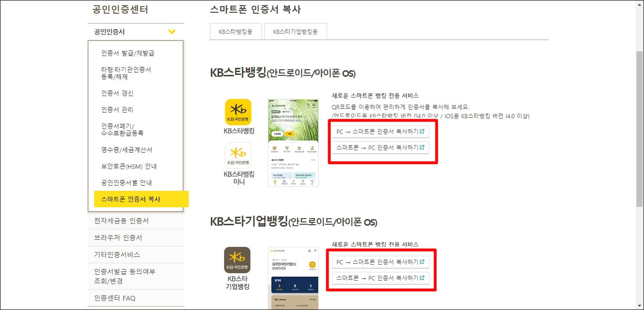Click KB스타뱅킹 스마트폰 → PC 인증서 복사하기 button
This screenshot has width=644, height=310.
pos(380,147)
